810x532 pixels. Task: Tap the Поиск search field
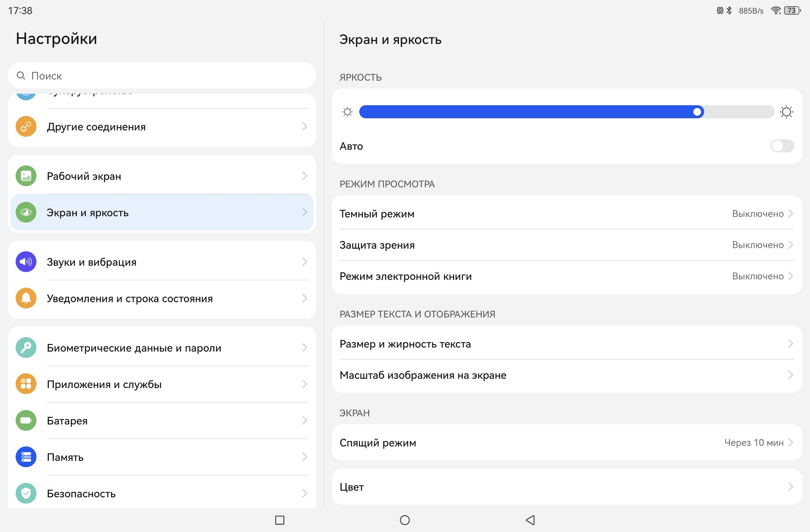point(162,76)
